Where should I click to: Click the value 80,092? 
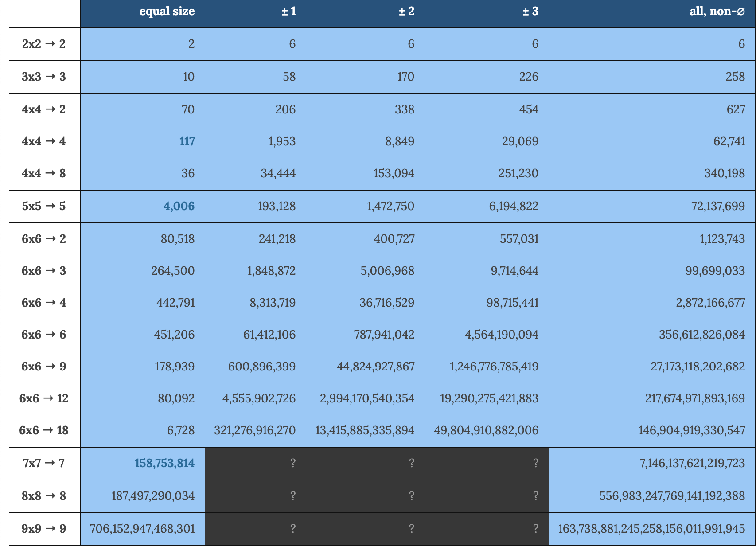tap(176, 398)
